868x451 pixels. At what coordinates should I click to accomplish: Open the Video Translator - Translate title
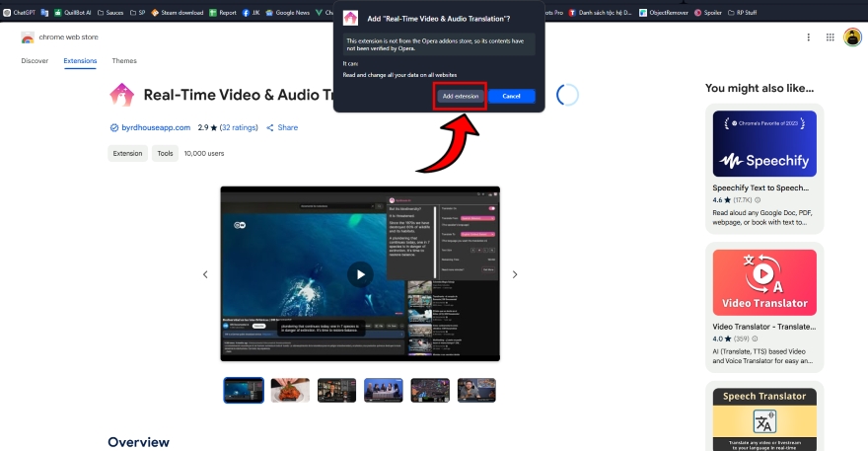[763, 327]
